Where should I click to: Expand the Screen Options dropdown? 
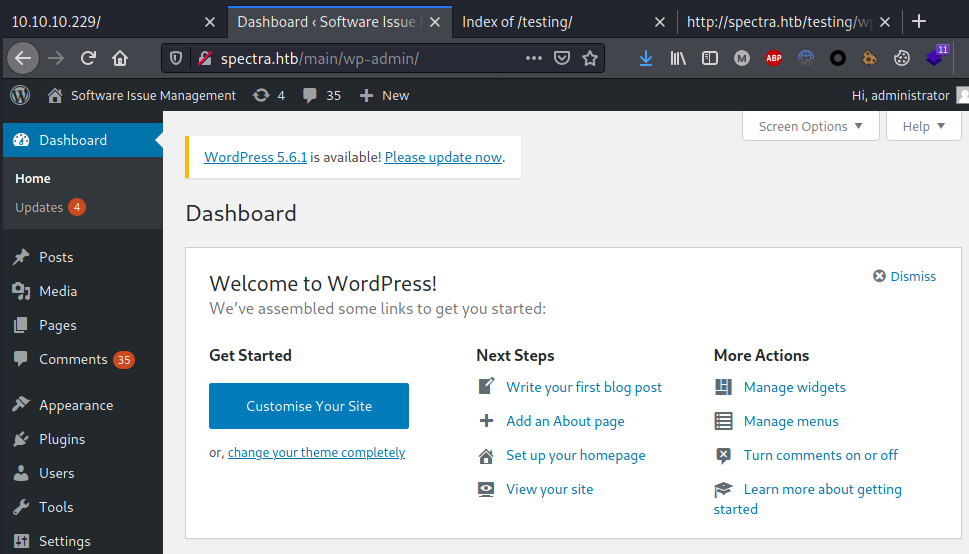click(810, 126)
